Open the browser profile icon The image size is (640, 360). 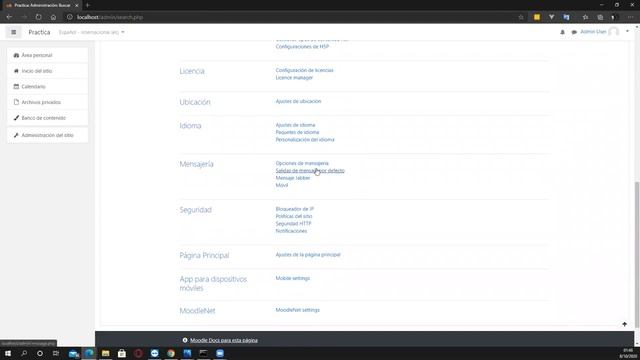pos(613,17)
